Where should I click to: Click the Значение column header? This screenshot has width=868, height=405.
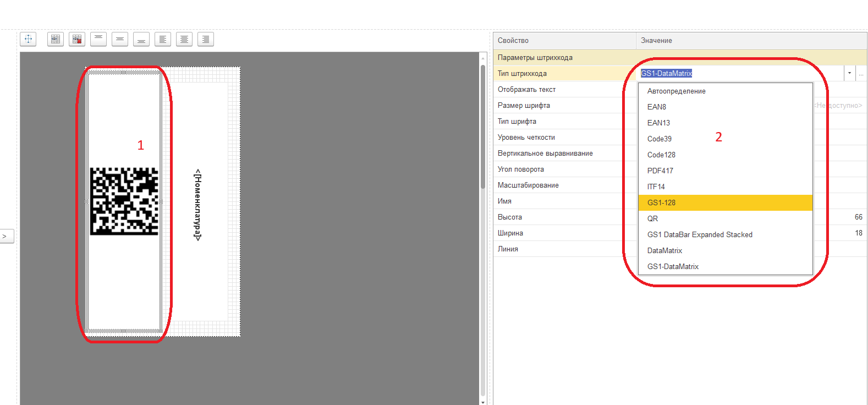coord(751,41)
